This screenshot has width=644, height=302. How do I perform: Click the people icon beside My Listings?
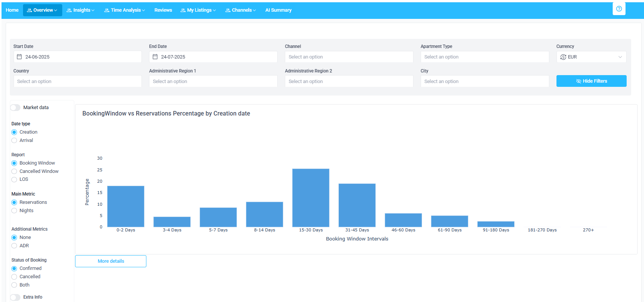click(x=183, y=10)
